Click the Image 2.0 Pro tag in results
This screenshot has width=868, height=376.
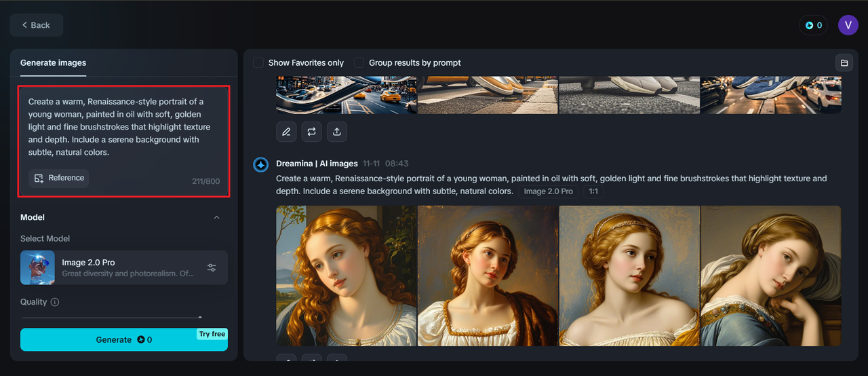tap(549, 191)
